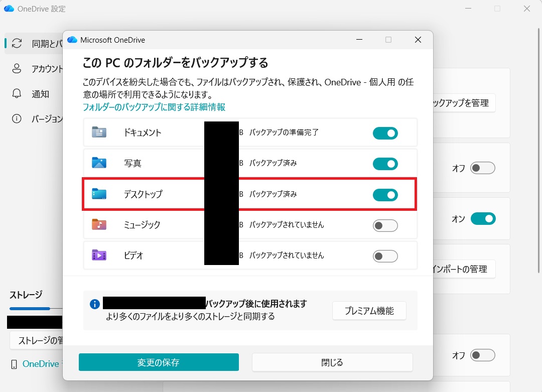Turn off ドキュメント backup toggle
Screen dimensions: 542x392
coord(385,133)
